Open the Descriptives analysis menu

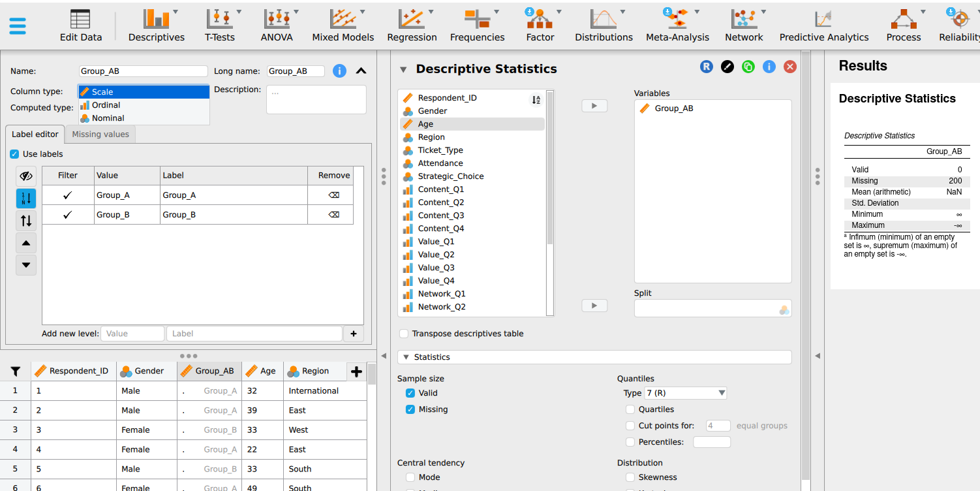[x=157, y=25]
